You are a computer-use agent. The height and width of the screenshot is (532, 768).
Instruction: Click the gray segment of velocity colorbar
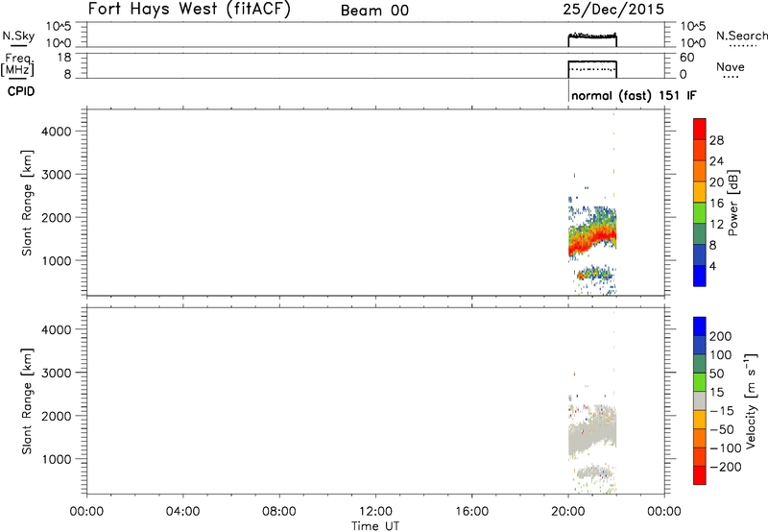(700, 400)
